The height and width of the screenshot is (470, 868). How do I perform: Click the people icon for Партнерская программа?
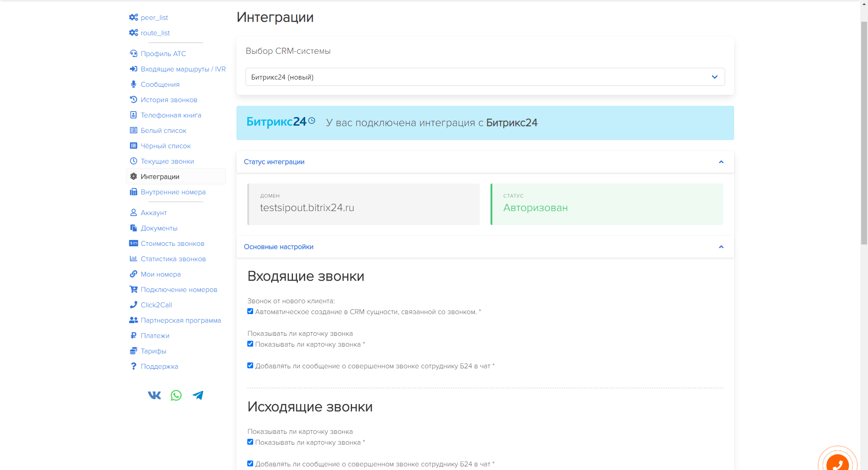(x=133, y=320)
